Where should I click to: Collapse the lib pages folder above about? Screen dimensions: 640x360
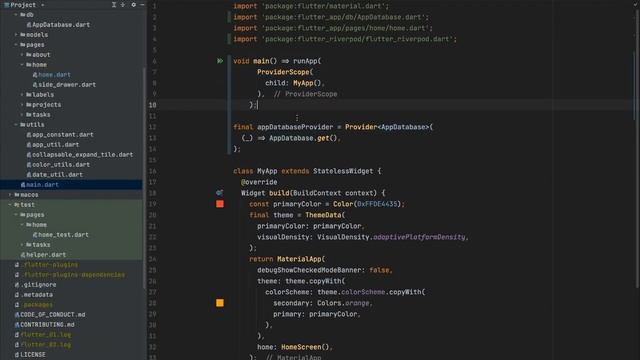tap(16, 44)
